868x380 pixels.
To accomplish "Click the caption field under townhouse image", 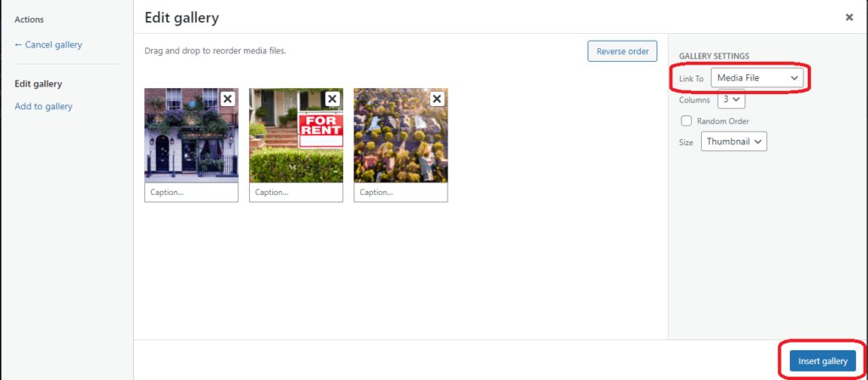I will pyautogui.click(x=191, y=193).
